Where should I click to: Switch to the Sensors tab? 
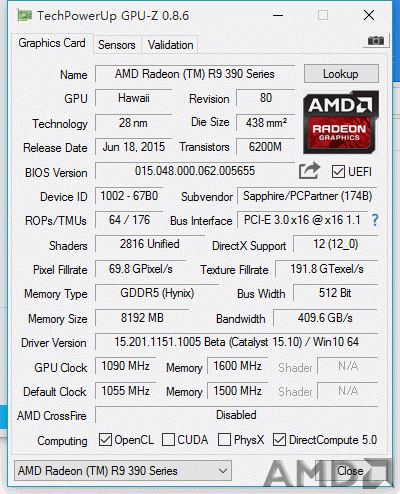point(117,45)
